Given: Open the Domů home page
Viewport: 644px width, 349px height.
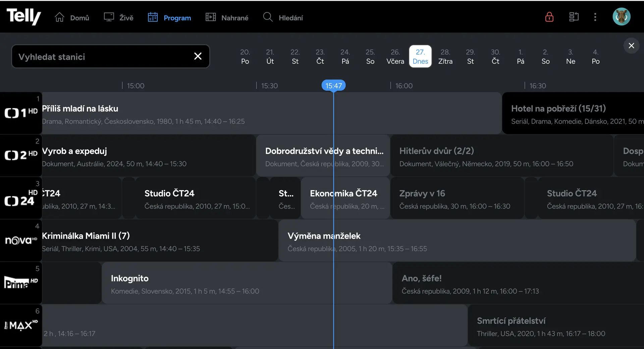Looking at the screenshot, I should (x=72, y=17).
